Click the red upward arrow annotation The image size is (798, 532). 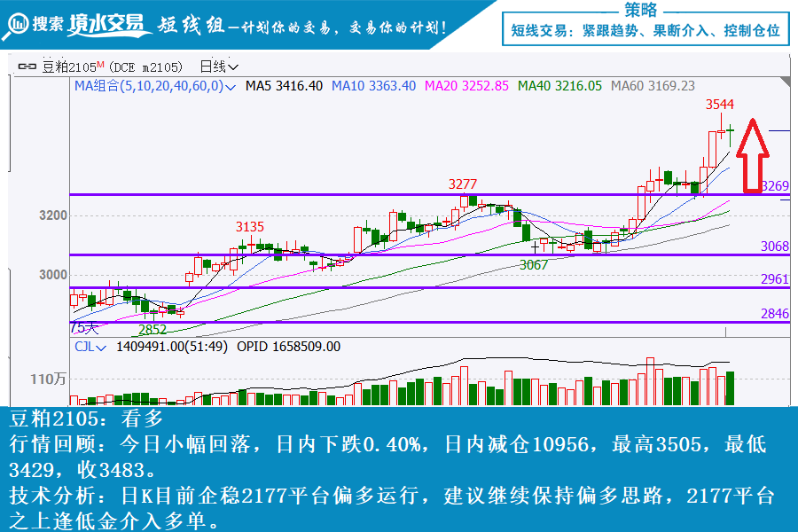tap(752, 154)
